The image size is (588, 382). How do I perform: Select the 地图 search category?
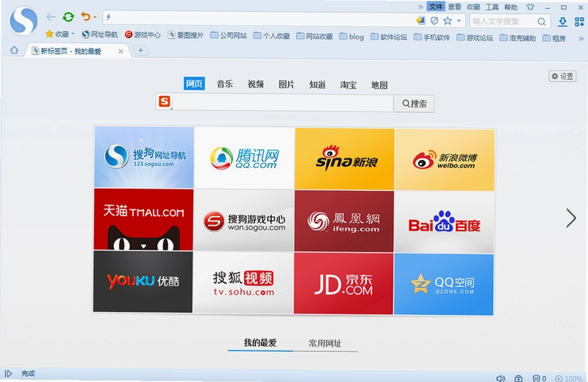pyautogui.click(x=379, y=85)
